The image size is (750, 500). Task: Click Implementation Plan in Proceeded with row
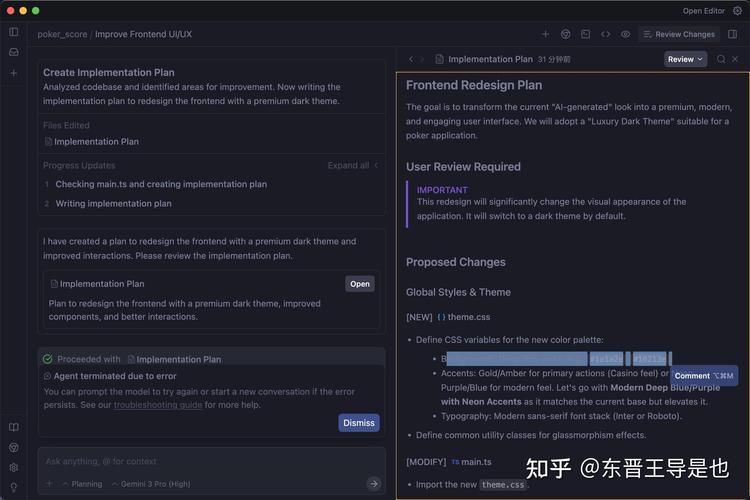tap(175, 359)
